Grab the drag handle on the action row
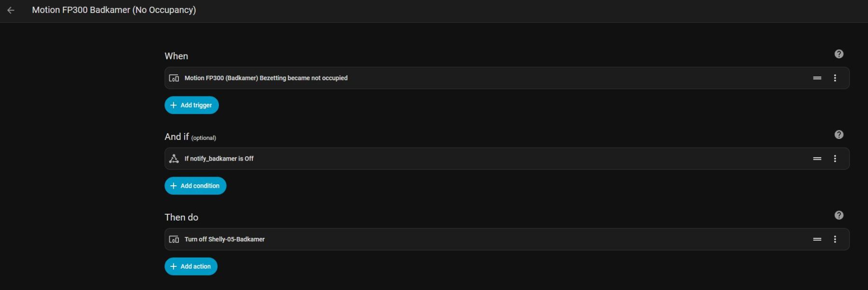 click(x=817, y=239)
